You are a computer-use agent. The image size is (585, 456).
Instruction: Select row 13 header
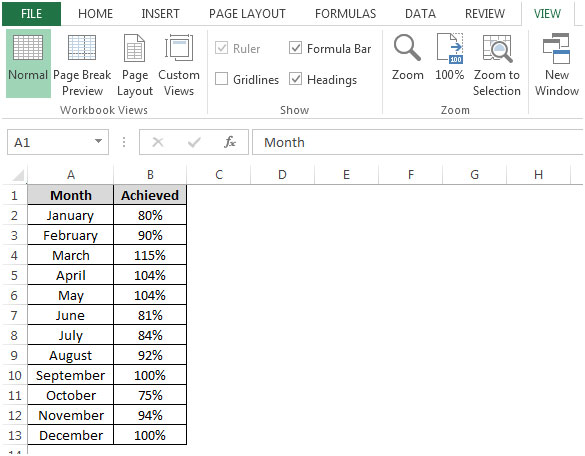15,435
